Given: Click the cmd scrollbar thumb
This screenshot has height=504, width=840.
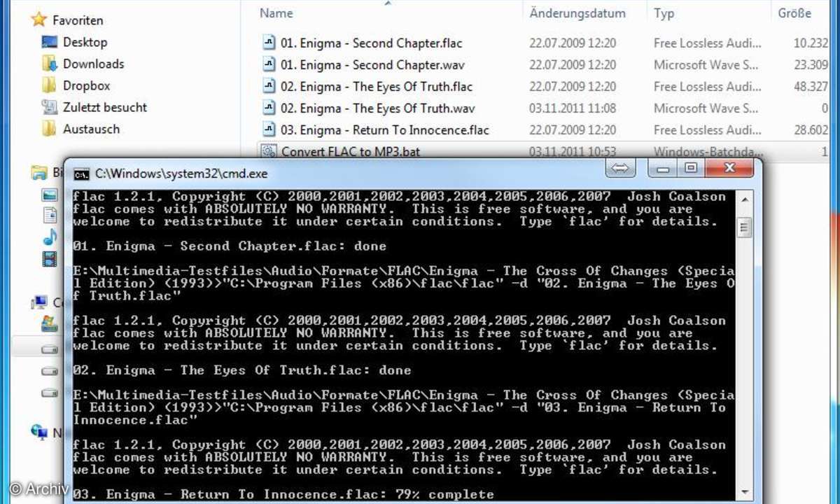Looking at the screenshot, I should tap(744, 227).
